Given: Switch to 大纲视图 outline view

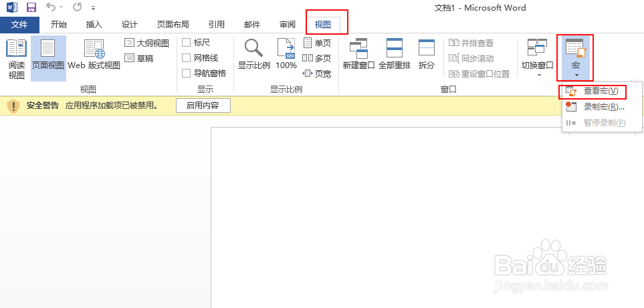Looking at the screenshot, I should (x=147, y=43).
